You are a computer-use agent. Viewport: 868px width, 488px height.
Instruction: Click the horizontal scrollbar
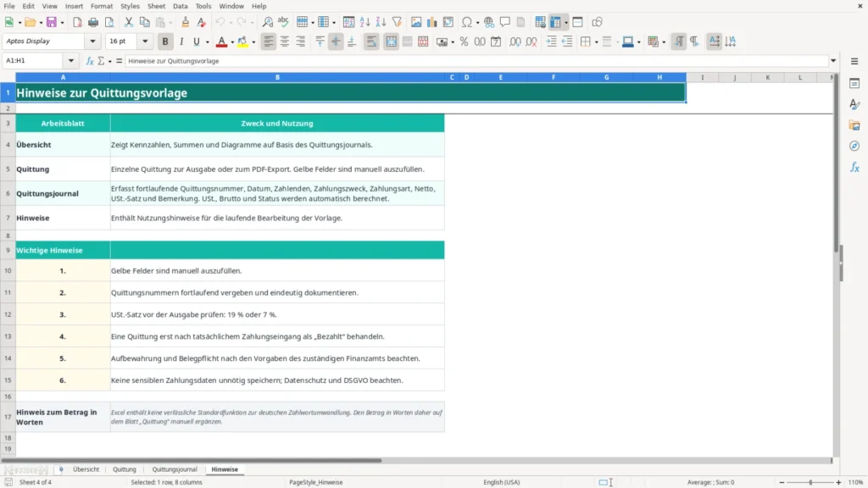[191, 460]
